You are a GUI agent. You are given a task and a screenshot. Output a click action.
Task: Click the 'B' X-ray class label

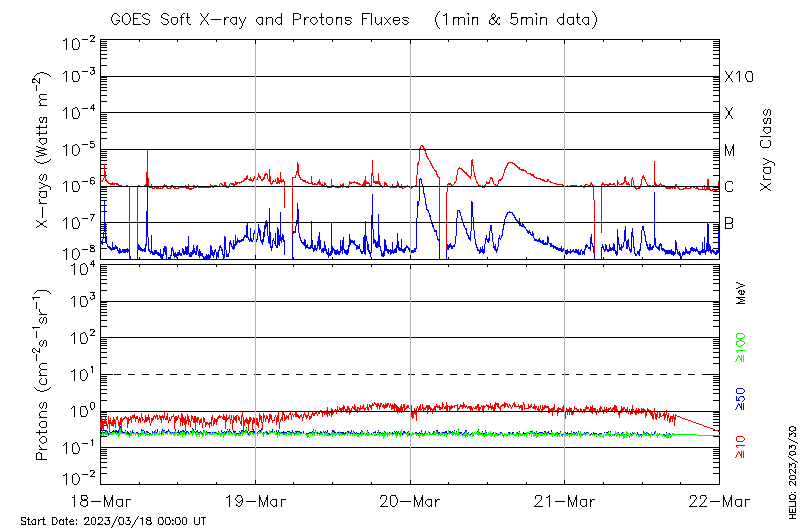[x=729, y=223]
